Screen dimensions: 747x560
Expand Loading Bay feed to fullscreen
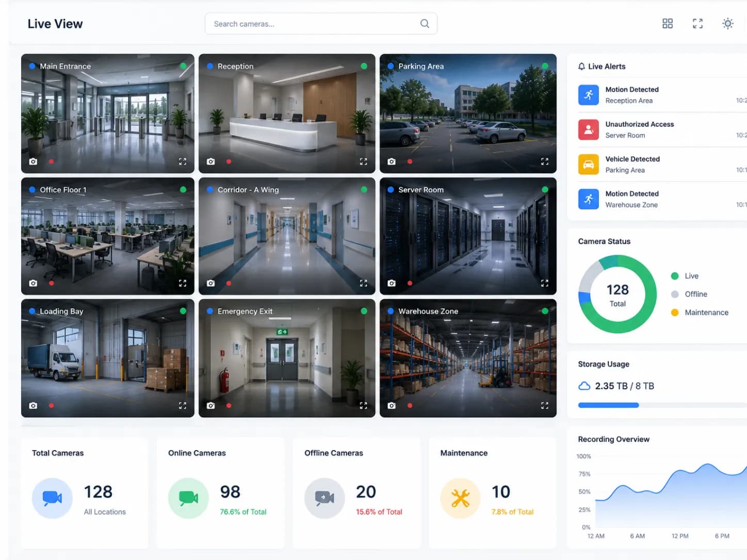(183, 406)
